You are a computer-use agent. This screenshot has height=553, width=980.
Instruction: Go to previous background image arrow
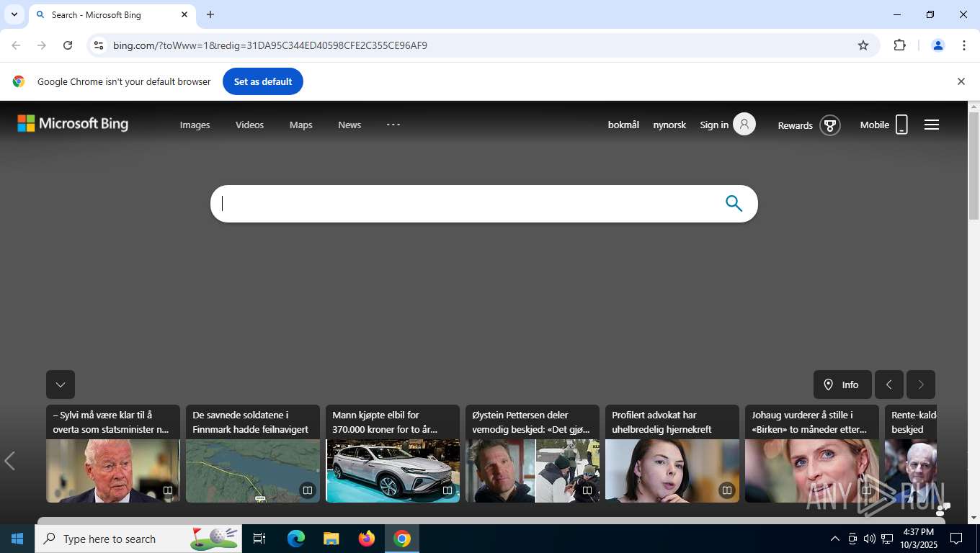point(9,461)
